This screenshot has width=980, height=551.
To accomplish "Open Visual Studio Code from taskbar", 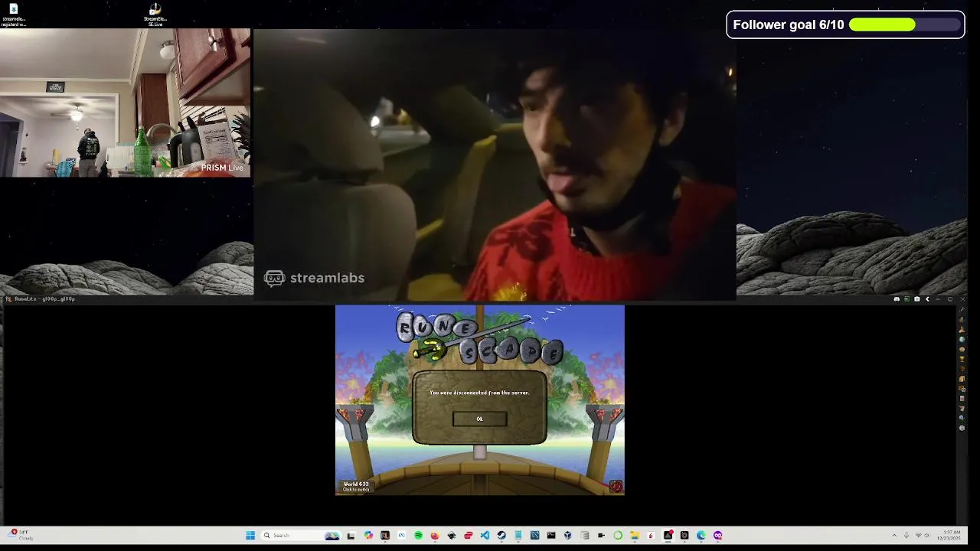I will click(485, 535).
